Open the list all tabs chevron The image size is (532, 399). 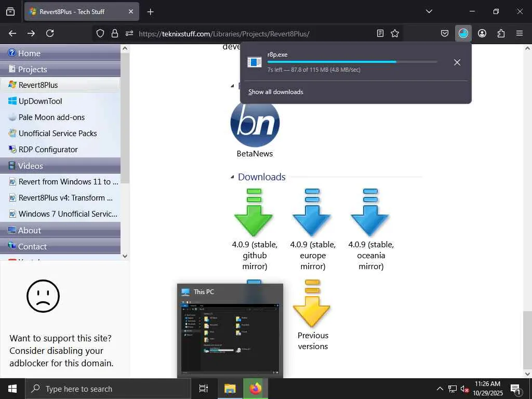click(x=429, y=11)
